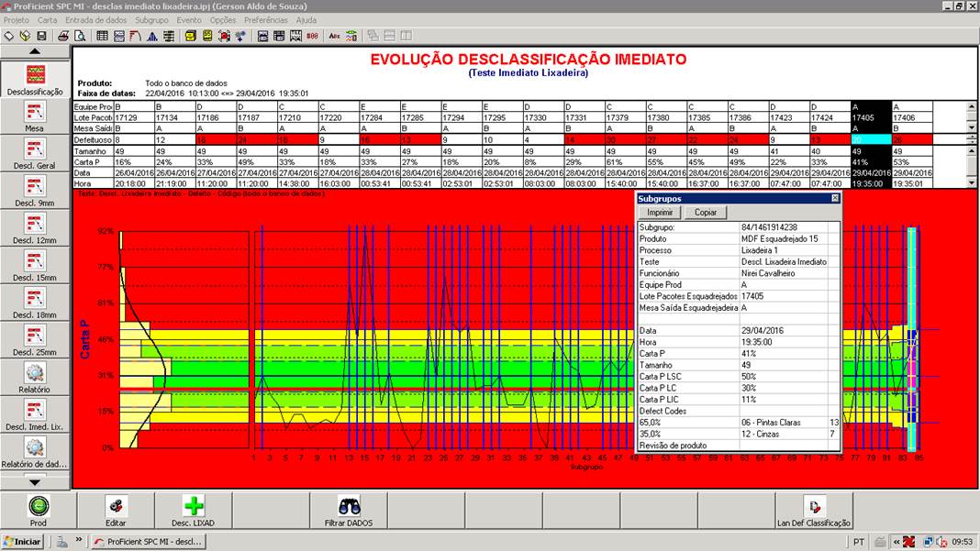Click the Desc. LIXAD button

pyautogui.click(x=193, y=511)
